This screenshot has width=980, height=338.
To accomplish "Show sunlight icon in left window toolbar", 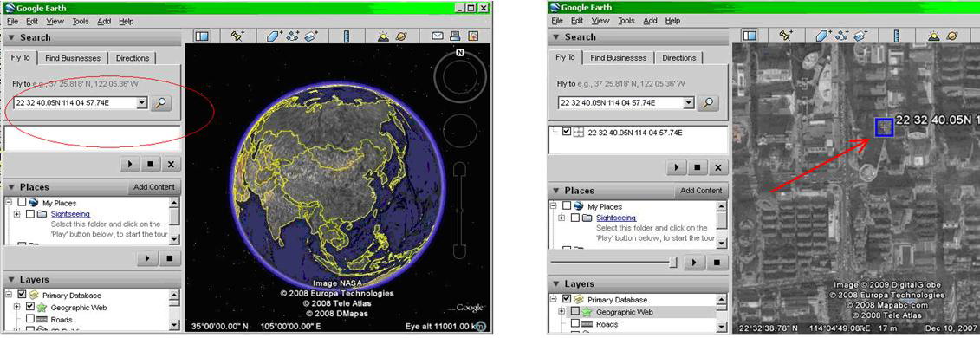I will pyautogui.click(x=383, y=36).
